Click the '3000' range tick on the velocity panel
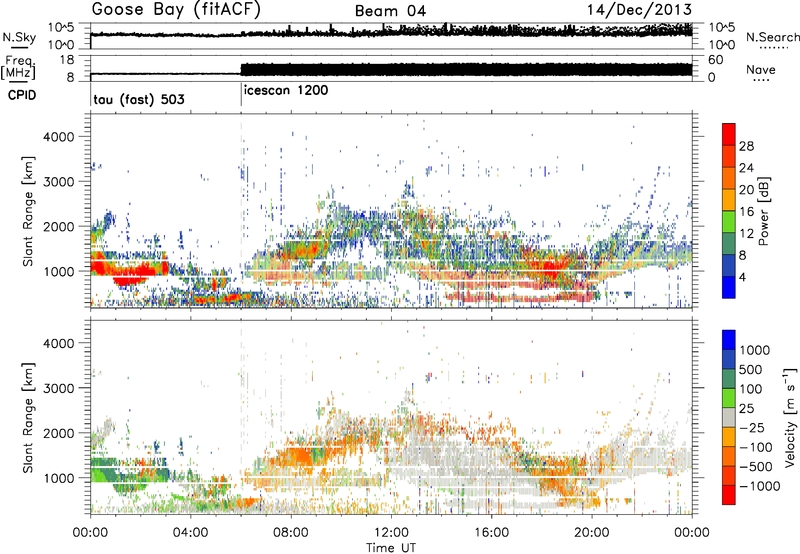This screenshot has width=800, height=554. [x=58, y=388]
